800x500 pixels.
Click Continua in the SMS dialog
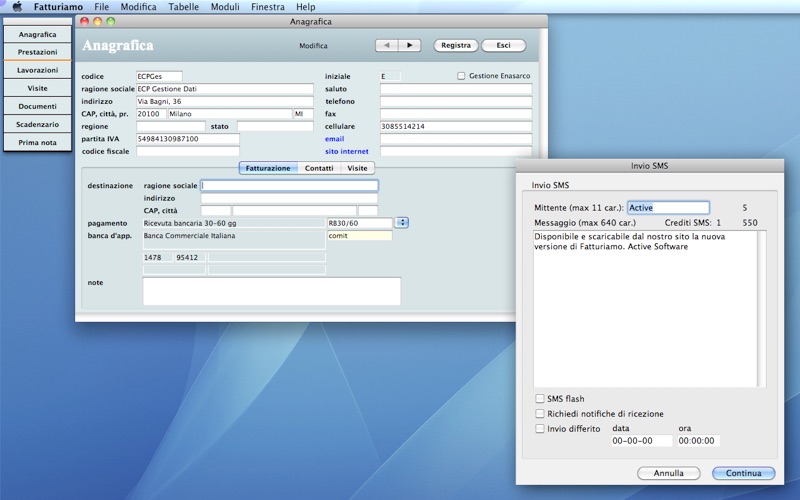743,473
